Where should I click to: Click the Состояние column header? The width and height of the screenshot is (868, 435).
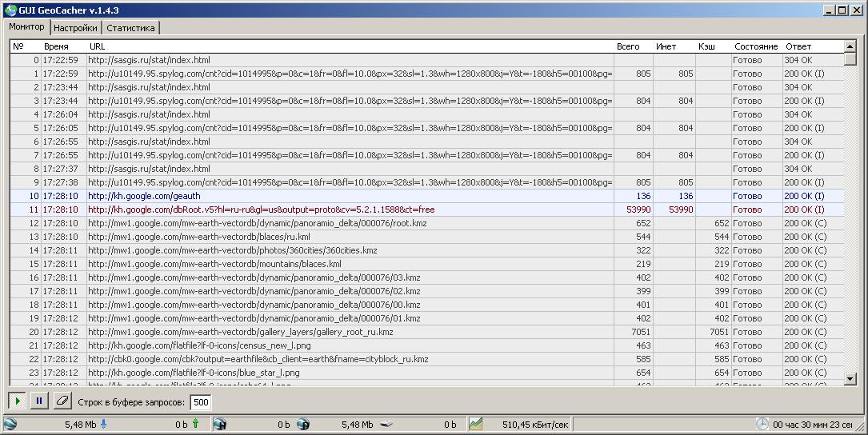754,46
